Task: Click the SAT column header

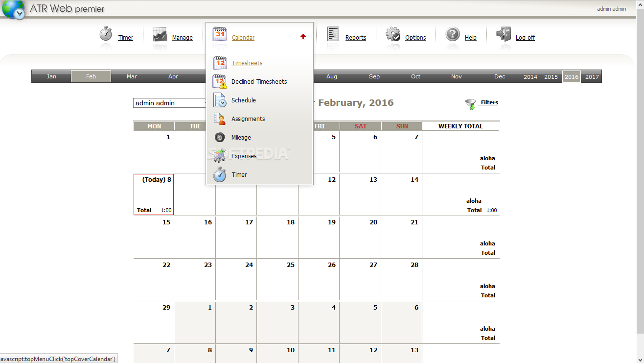Action: 361,126
